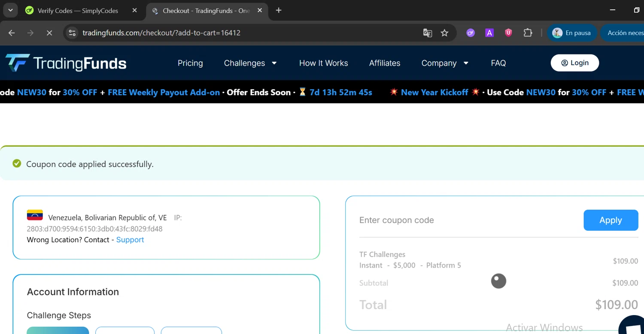Screen dimensions: 644x334
Task: Expand the Company menu
Action: coord(445,63)
